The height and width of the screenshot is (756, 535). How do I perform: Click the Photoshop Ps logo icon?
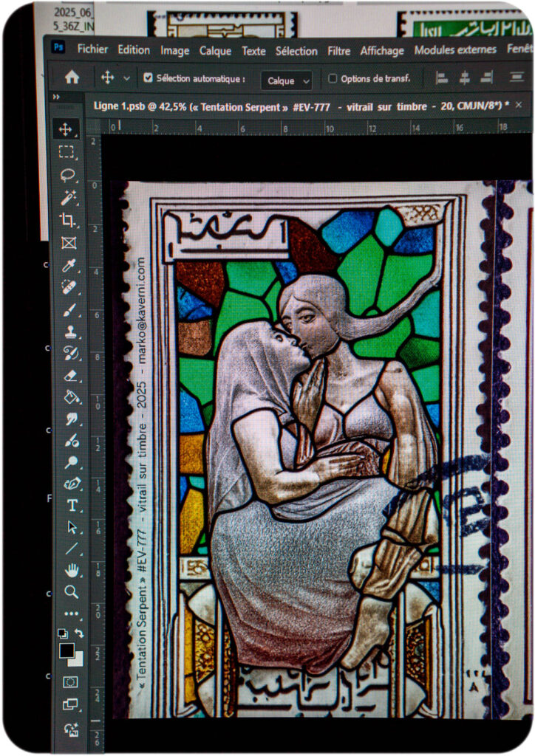coord(58,47)
